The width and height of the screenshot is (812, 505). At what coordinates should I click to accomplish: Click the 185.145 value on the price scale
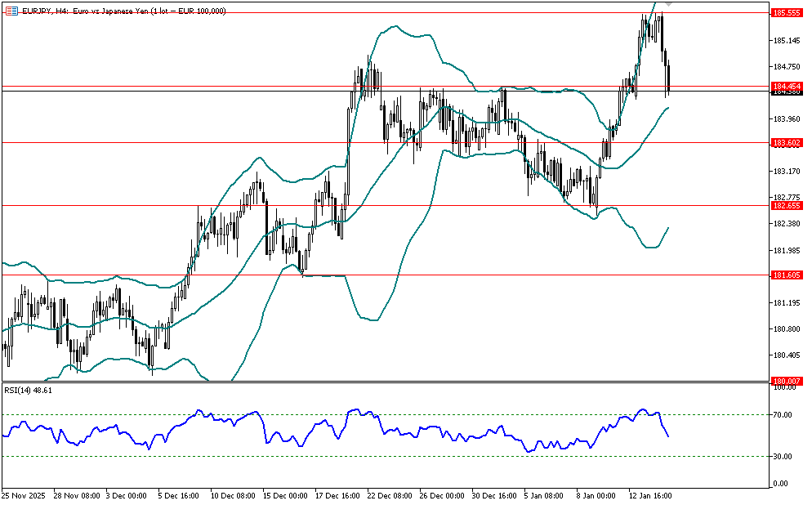785,40
